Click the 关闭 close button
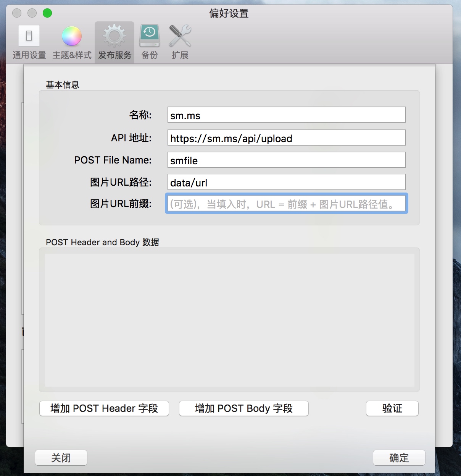 tap(61, 458)
